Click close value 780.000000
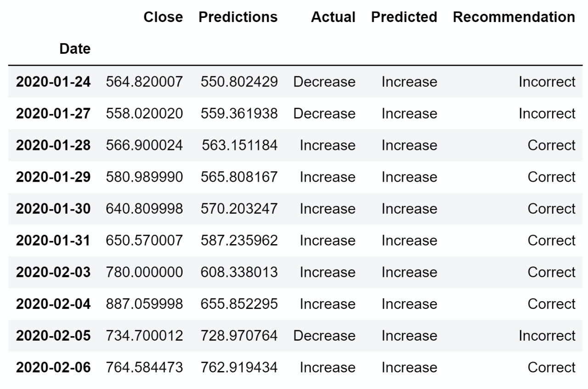Image resolution: width=588 pixels, height=389 pixels. coord(144,272)
